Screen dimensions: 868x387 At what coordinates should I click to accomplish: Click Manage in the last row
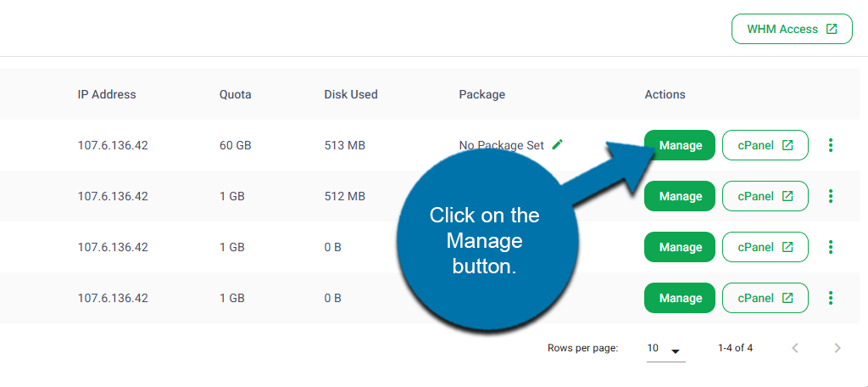coord(680,298)
